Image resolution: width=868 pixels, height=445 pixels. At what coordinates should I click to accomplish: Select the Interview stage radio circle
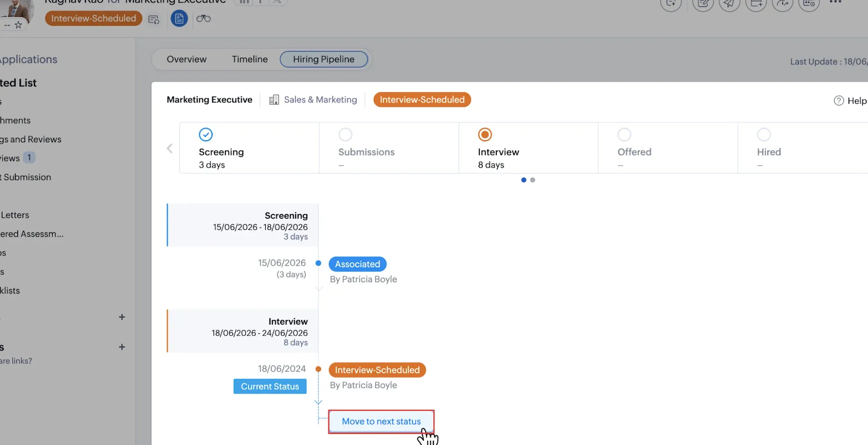[x=485, y=135]
